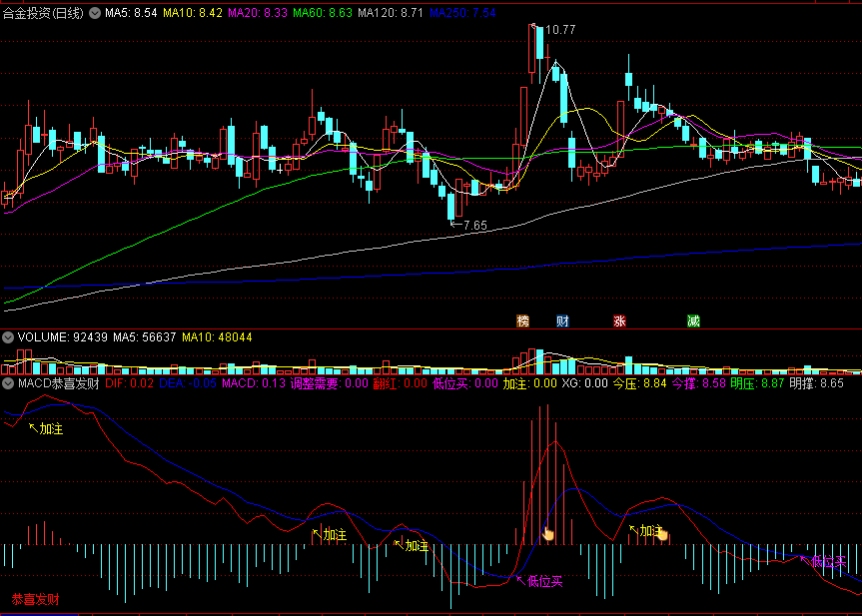Image resolution: width=862 pixels, height=616 pixels.
Task: Click the 财 marker icon below the chart
Action: pos(562,320)
